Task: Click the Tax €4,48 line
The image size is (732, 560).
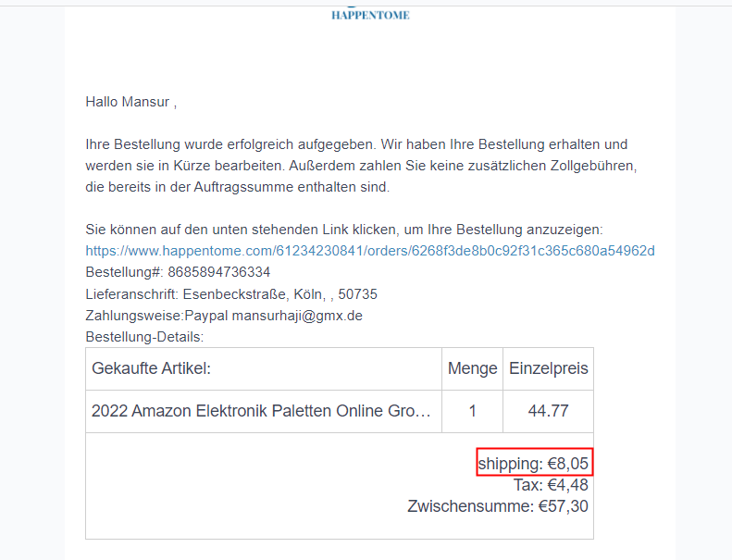Action: (x=551, y=485)
